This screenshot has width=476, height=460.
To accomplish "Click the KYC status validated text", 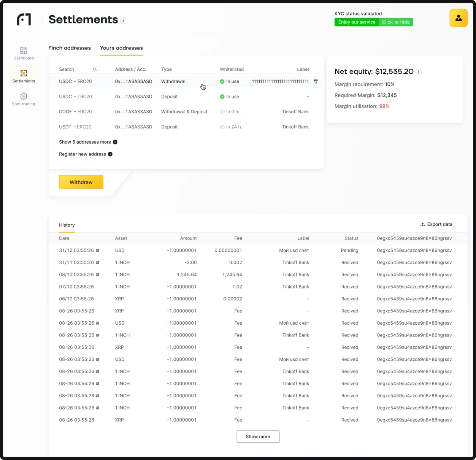I will pos(358,14).
